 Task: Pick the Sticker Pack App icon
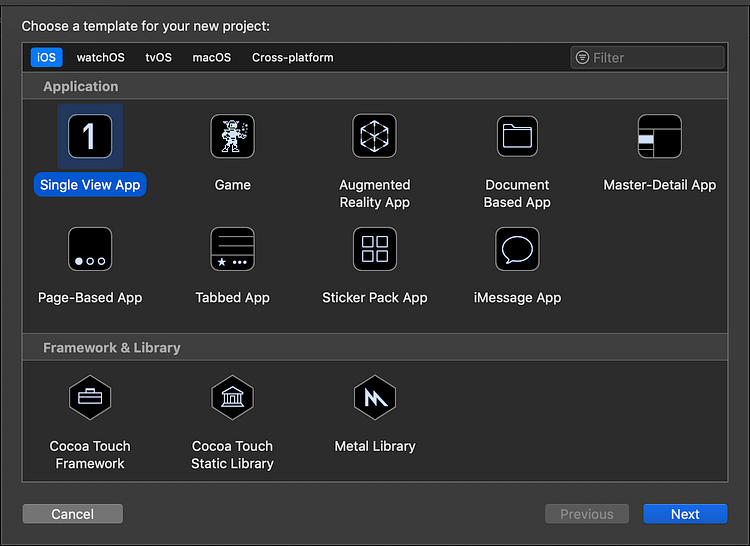tap(375, 249)
